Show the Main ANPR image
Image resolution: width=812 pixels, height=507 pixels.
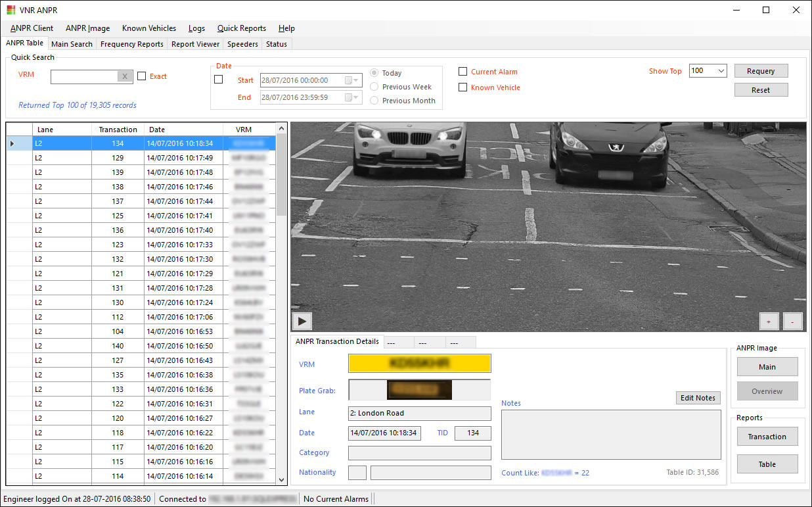(x=767, y=367)
